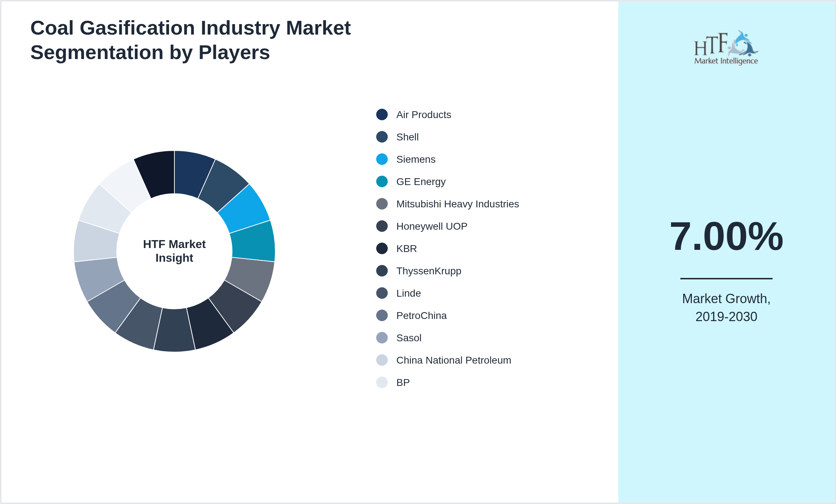
Task: Click the HTF Market Insight center label
Action: (174, 251)
